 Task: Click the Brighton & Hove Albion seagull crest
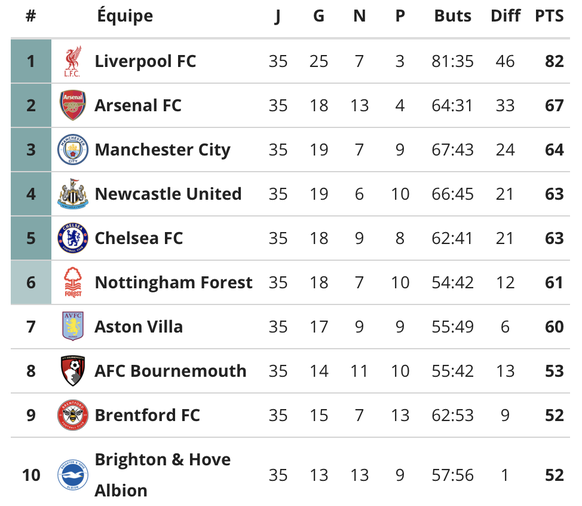tap(73, 475)
